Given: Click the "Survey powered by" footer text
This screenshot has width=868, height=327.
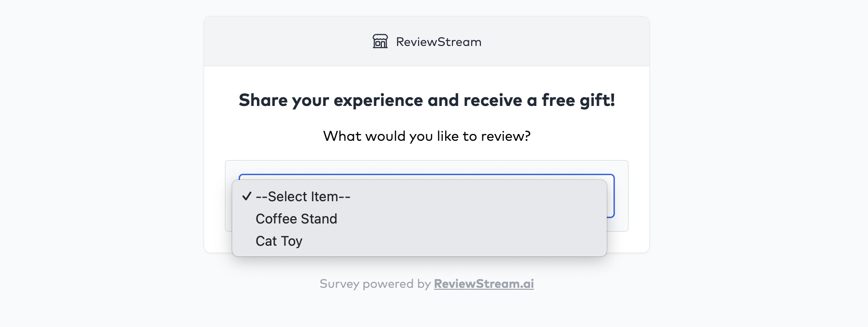Looking at the screenshot, I should click(375, 284).
